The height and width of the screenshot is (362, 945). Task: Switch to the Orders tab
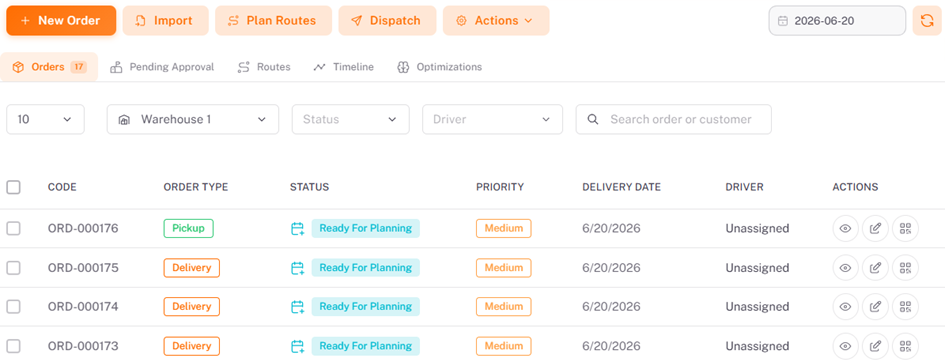tap(49, 67)
